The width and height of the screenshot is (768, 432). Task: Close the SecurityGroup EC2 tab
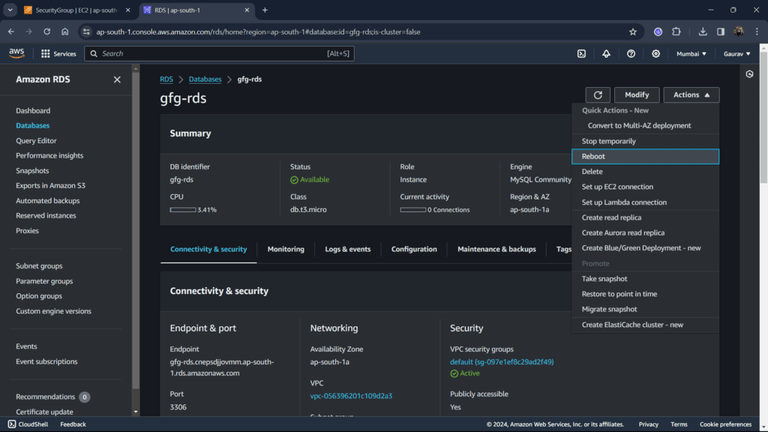128,10
